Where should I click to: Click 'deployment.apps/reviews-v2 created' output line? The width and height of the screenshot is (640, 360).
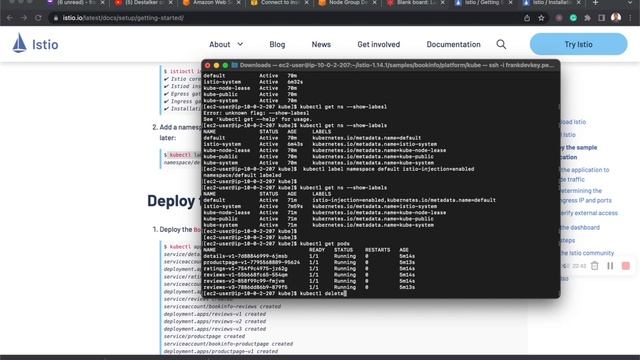pos(215,322)
